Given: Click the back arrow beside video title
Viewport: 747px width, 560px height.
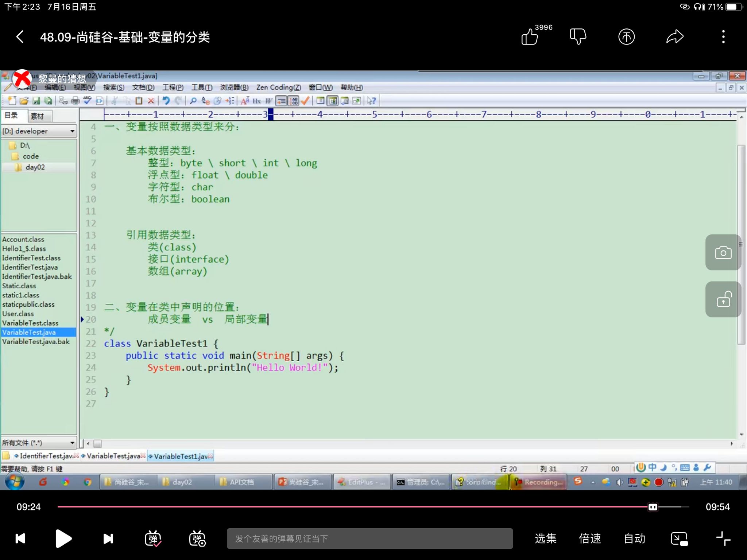Looking at the screenshot, I should point(20,37).
